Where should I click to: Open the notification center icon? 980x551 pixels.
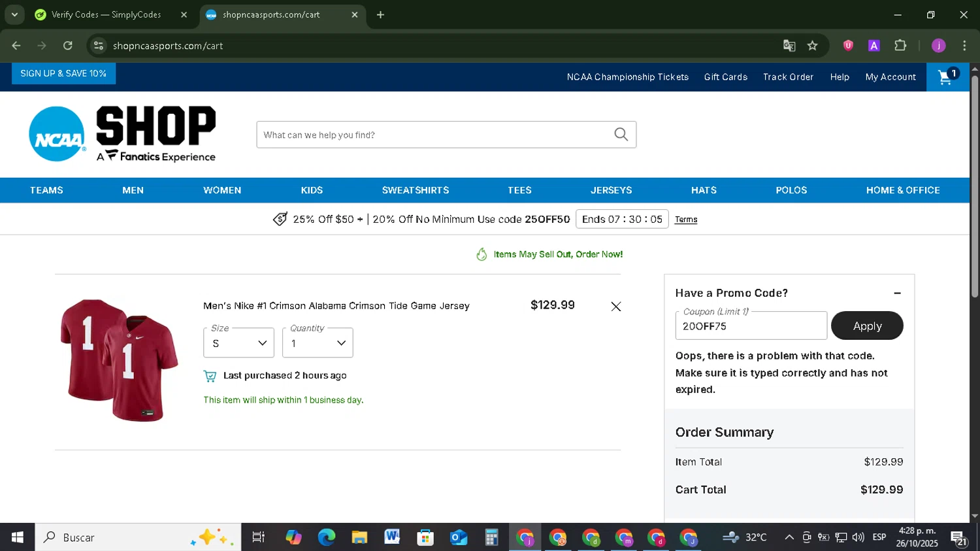click(959, 538)
